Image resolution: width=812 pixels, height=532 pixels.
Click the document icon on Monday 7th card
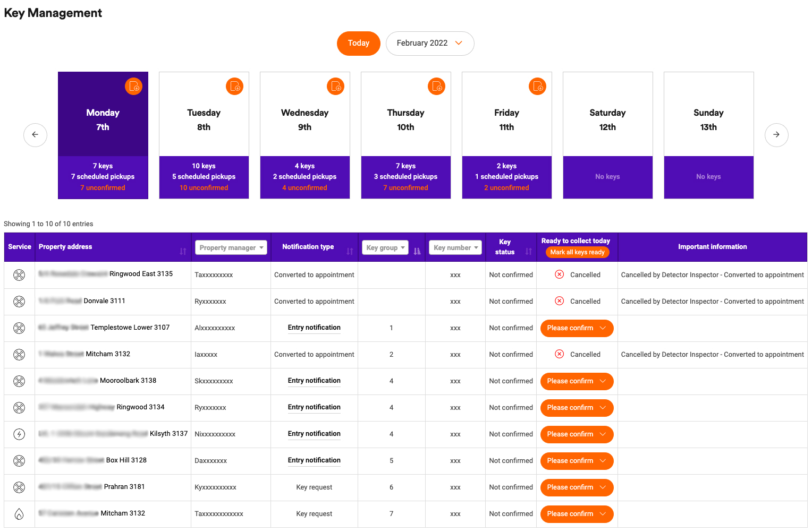click(134, 86)
